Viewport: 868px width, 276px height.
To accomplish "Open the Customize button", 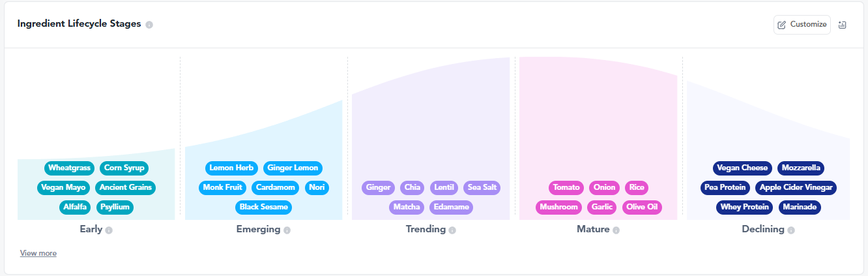I will [x=802, y=25].
